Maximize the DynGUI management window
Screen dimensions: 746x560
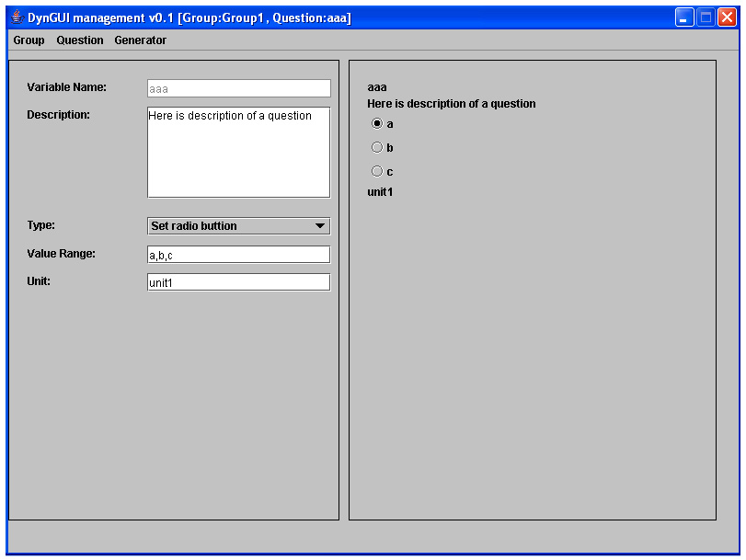click(x=706, y=17)
